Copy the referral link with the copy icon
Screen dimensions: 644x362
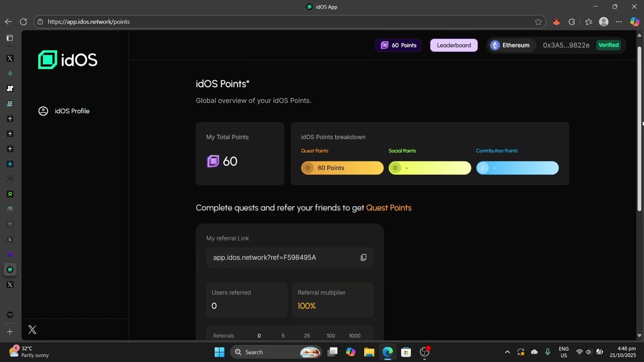pyautogui.click(x=363, y=257)
